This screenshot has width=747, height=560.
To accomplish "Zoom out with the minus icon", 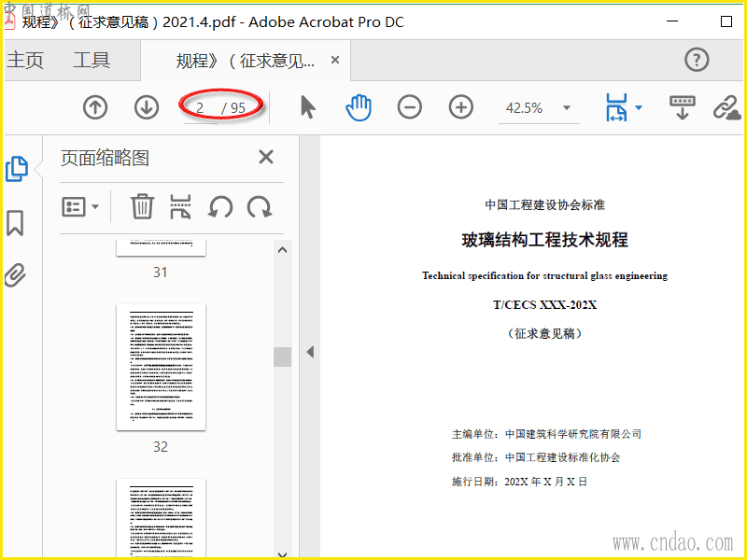I will (x=410, y=107).
